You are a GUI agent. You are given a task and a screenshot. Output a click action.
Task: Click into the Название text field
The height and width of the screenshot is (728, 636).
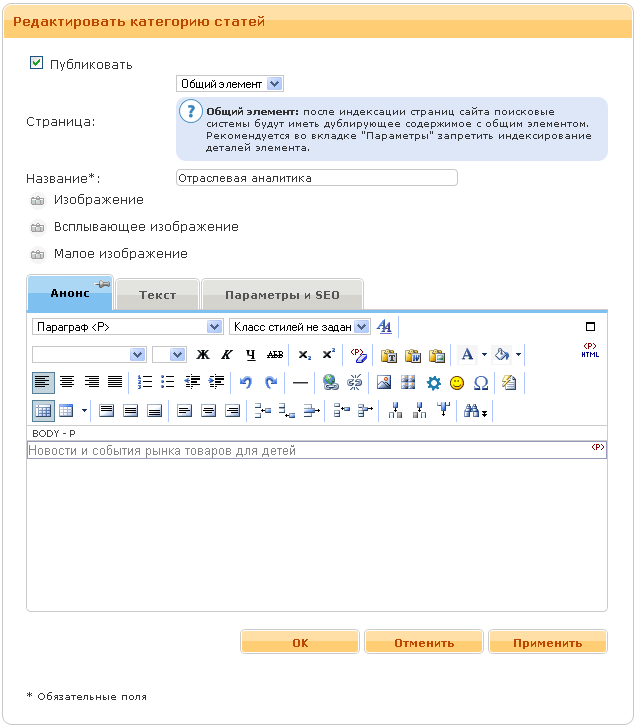(315, 178)
